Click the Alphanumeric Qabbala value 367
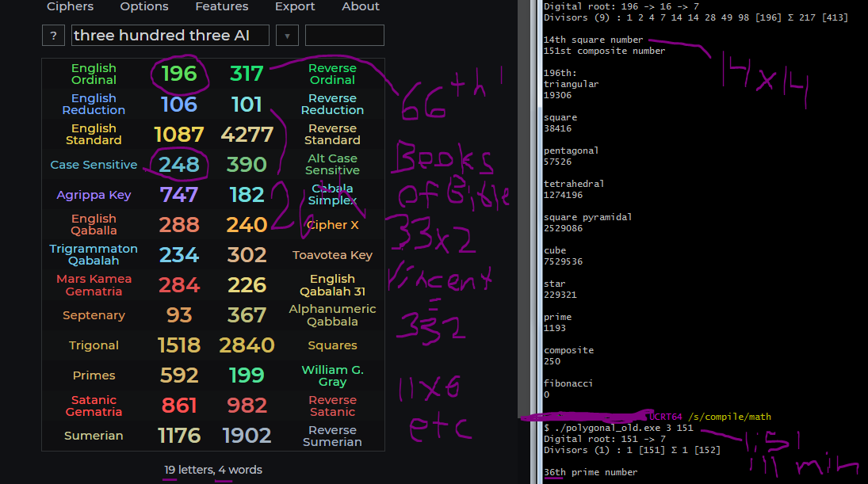 pyautogui.click(x=247, y=315)
